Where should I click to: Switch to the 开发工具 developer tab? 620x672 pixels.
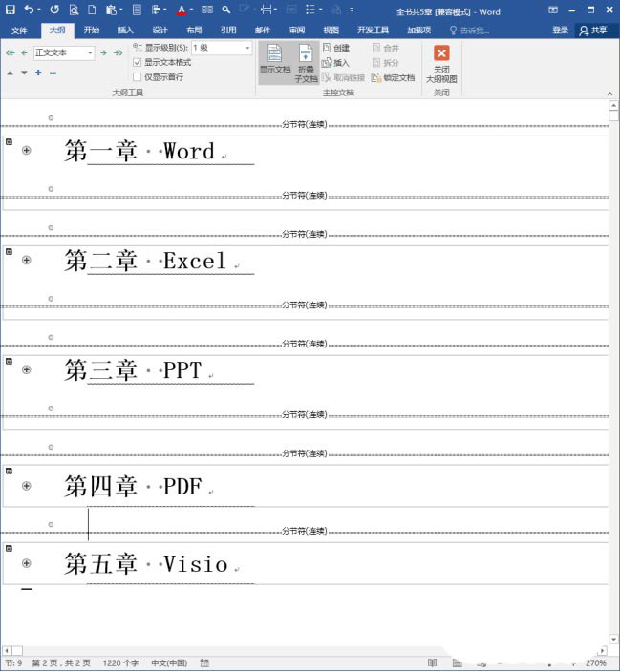coord(373,30)
